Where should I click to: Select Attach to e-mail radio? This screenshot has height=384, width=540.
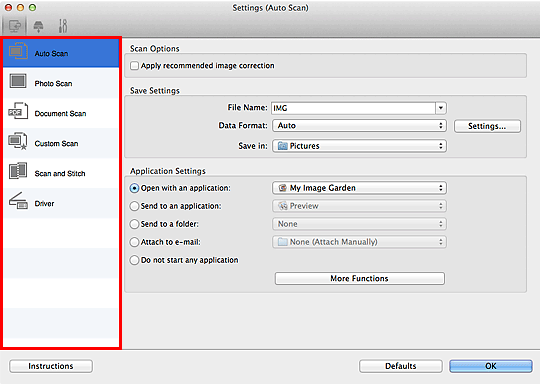(x=134, y=242)
